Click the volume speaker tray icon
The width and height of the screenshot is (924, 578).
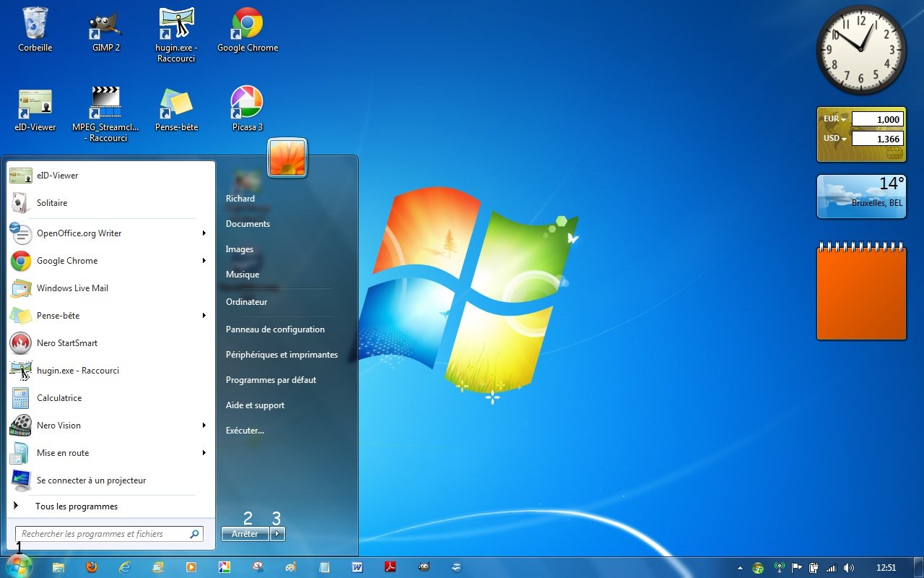(849, 568)
